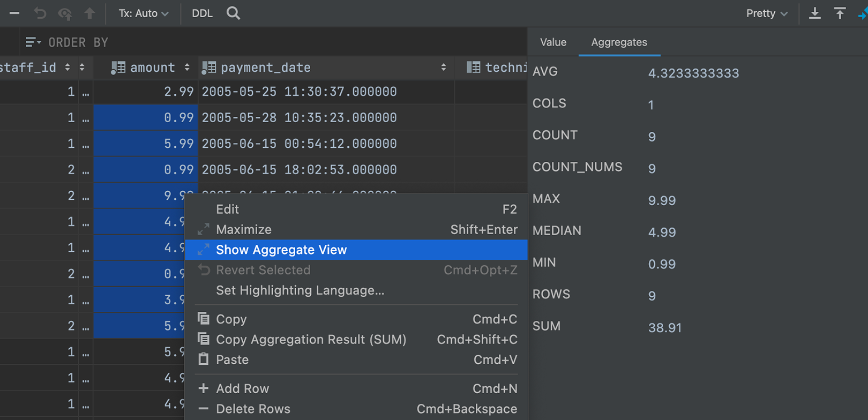868x420 pixels.
Task: Click the DDL button
Action: (202, 13)
